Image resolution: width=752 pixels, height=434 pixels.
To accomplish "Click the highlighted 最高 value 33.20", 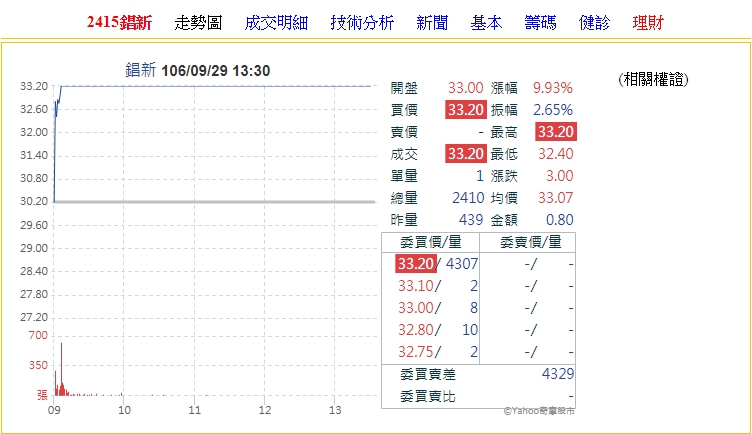I will point(556,131).
